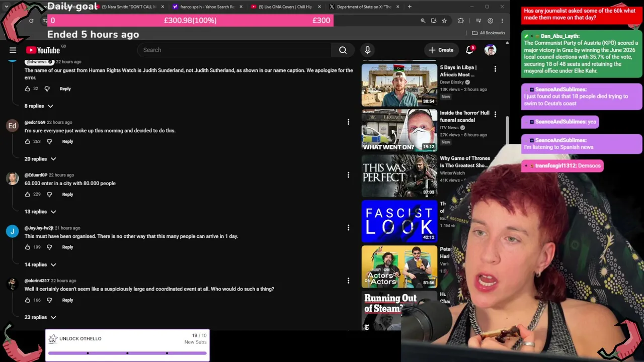Click the Create button
This screenshot has width=644, height=362.
[441, 50]
